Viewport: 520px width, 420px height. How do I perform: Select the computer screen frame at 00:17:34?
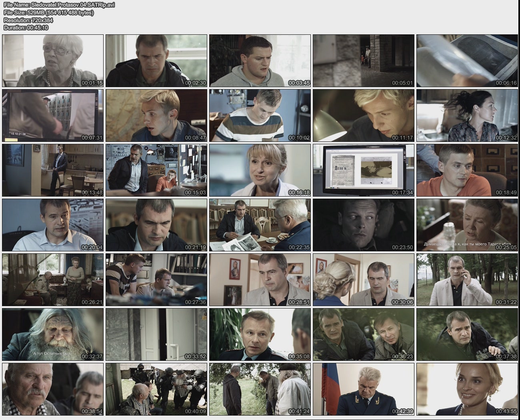tap(363, 170)
